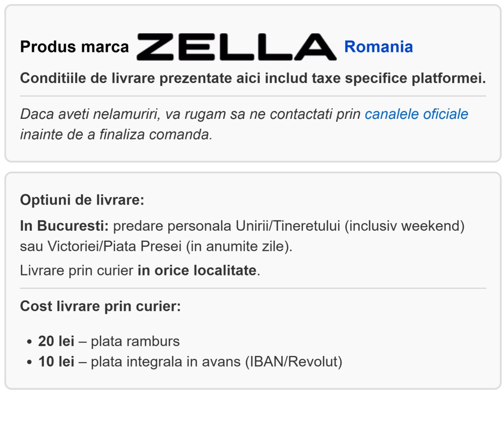Viewport: 504px width, 425px height.
Task: Click the Cost livrare prin curier heading
Action: (100, 306)
